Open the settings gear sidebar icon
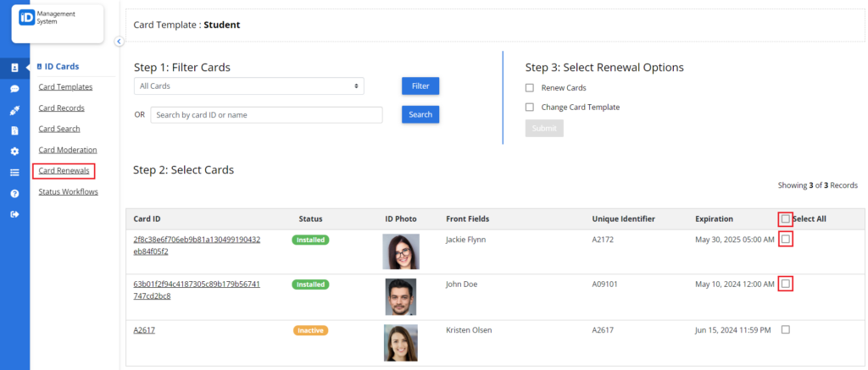 [x=15, y=151]
